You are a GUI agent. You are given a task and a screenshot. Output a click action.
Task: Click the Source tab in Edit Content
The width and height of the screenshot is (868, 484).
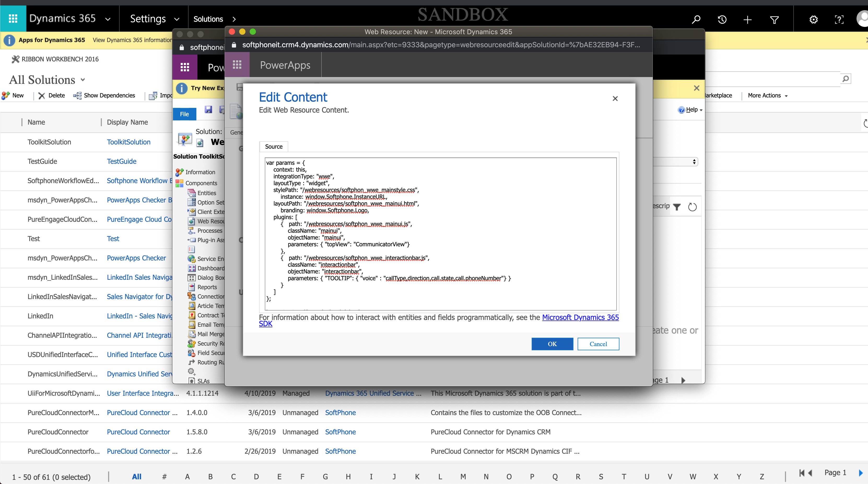274,146
